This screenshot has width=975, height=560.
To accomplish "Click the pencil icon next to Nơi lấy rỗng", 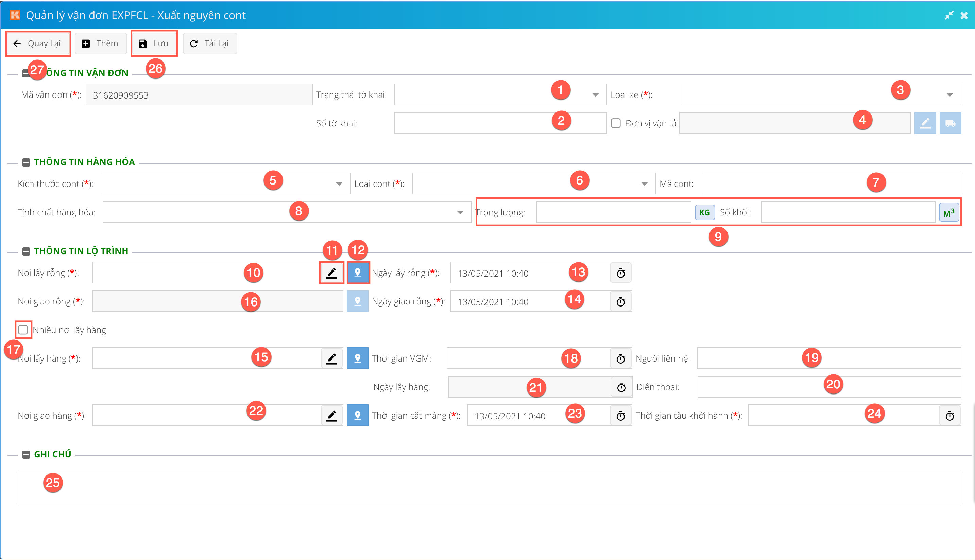I will 331,273.
